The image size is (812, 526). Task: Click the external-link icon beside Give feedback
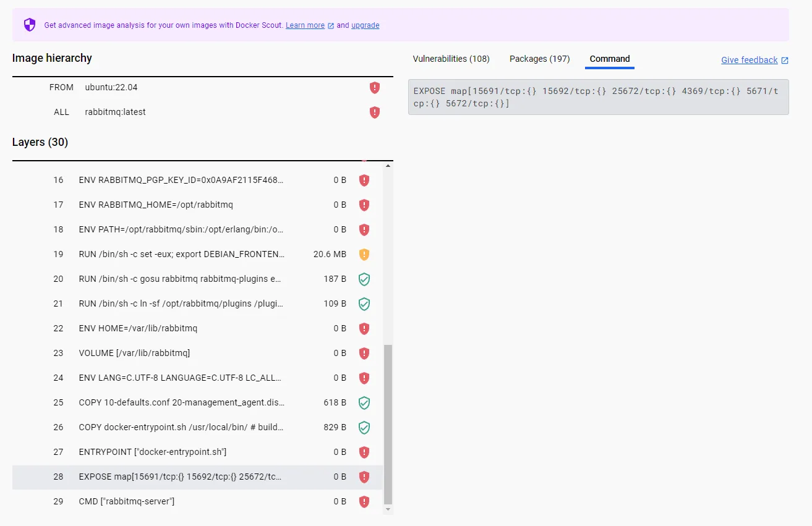point(784,60)
